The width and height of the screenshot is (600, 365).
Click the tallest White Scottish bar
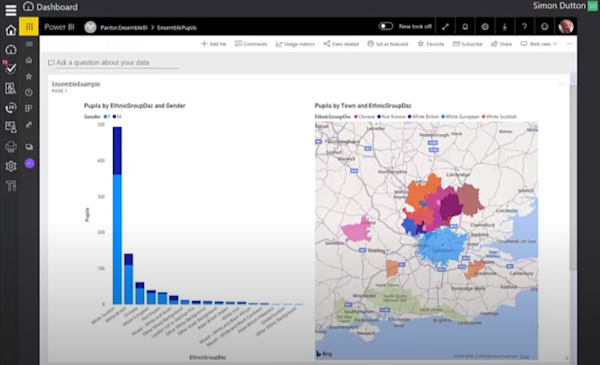[117, 215]
